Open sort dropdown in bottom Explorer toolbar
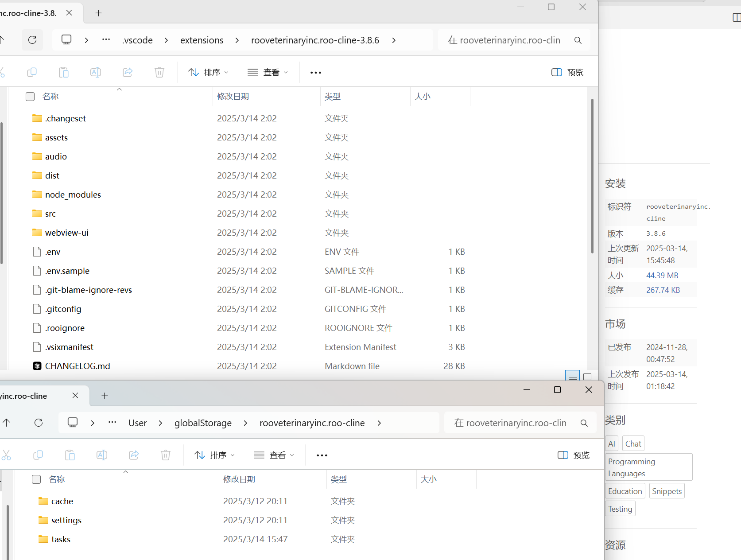The height and width of the screenshot is (560, 741). (214, 455)
